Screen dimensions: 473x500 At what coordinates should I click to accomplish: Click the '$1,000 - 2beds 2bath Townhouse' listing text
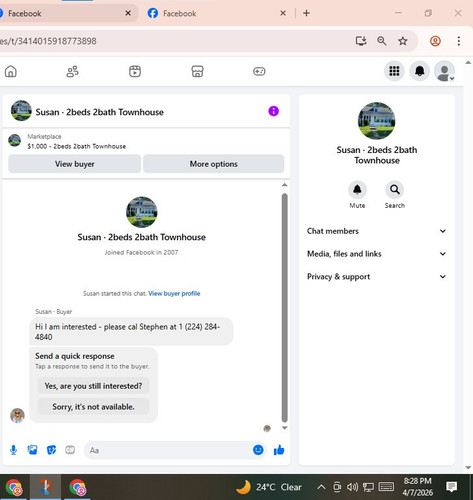point(77,146)
